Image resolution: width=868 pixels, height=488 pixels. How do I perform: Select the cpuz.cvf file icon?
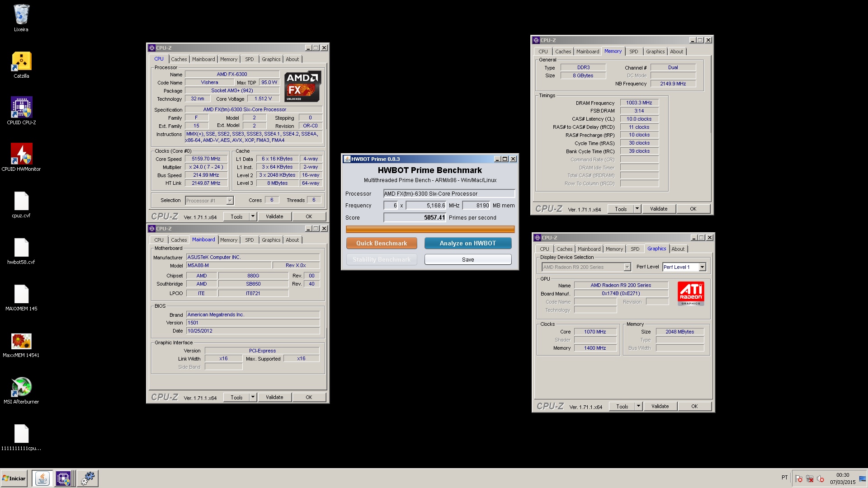pyautogui.click(x=21, y=201)
